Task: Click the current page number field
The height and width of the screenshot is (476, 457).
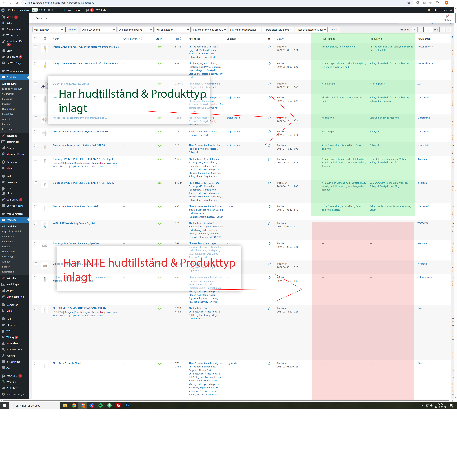Action: click(428, 30)
